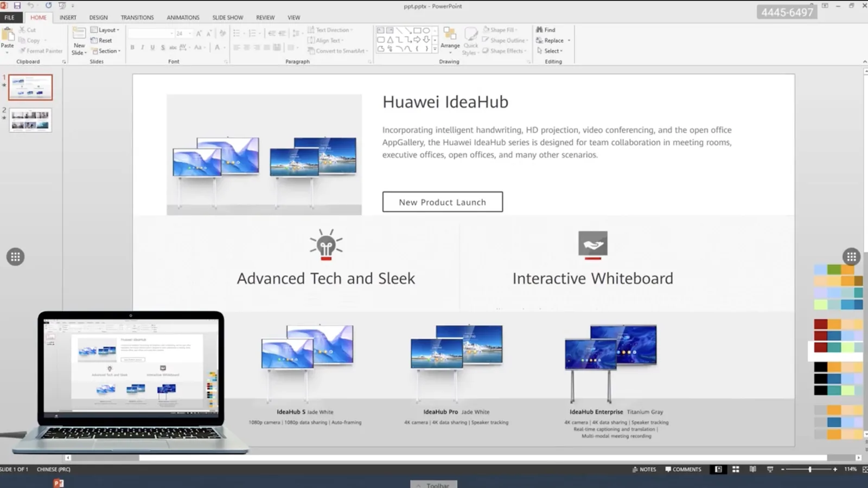The image size is (868, 488).
Task: Toggle the Notes pane in status bar
Action: click(644, 469)
